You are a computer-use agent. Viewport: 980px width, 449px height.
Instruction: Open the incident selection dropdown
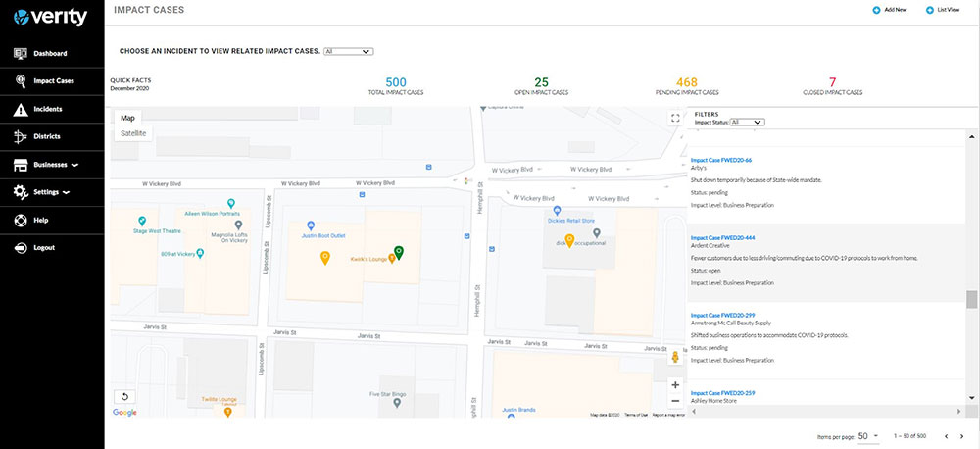348,51
